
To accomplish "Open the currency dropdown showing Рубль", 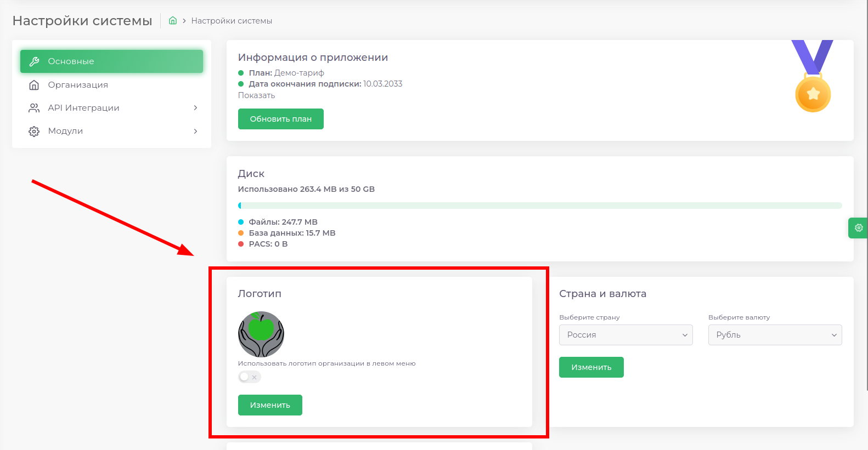I will point(775,335).
